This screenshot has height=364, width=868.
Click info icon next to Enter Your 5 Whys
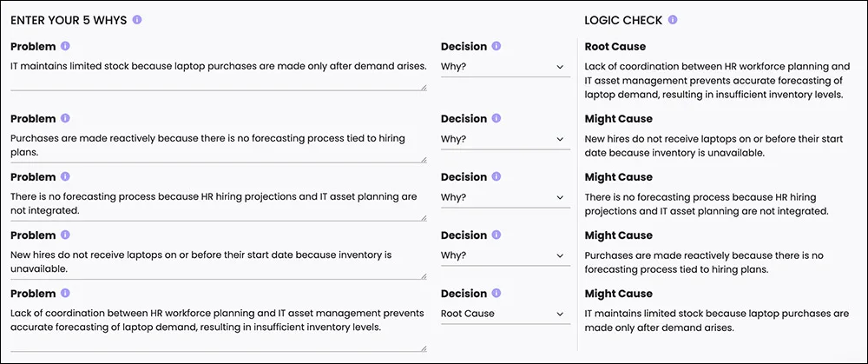(x=137, y=20)
